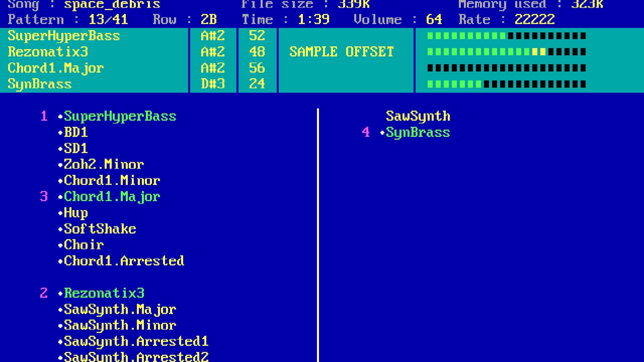
Task: Click the SawSynth.Arrested1 sample
Action: [x=136, y=341]
